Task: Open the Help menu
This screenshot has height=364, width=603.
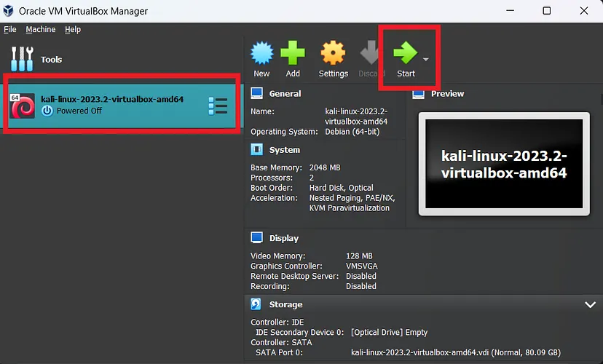Action: pyautogui.click(x=73, y=29)
